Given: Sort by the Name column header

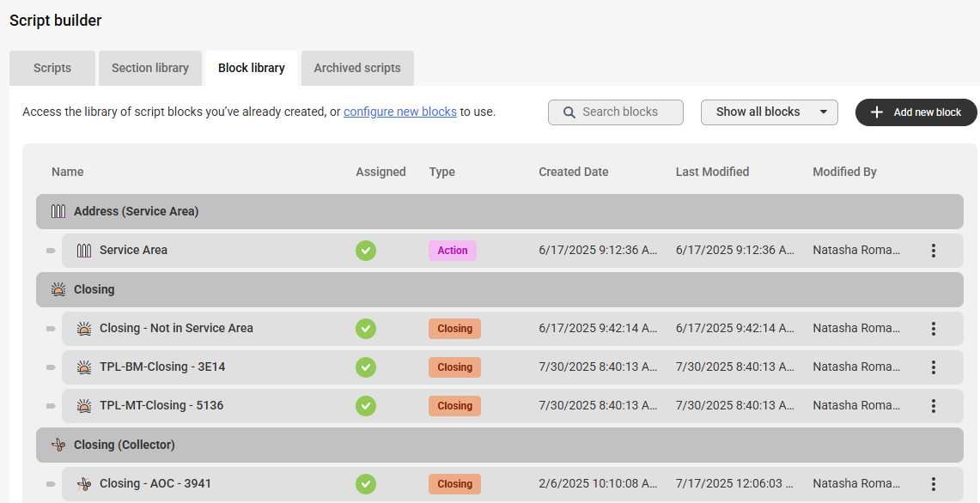Looking at the screenshot, I should pyautogui.click(x=68, y=172).
